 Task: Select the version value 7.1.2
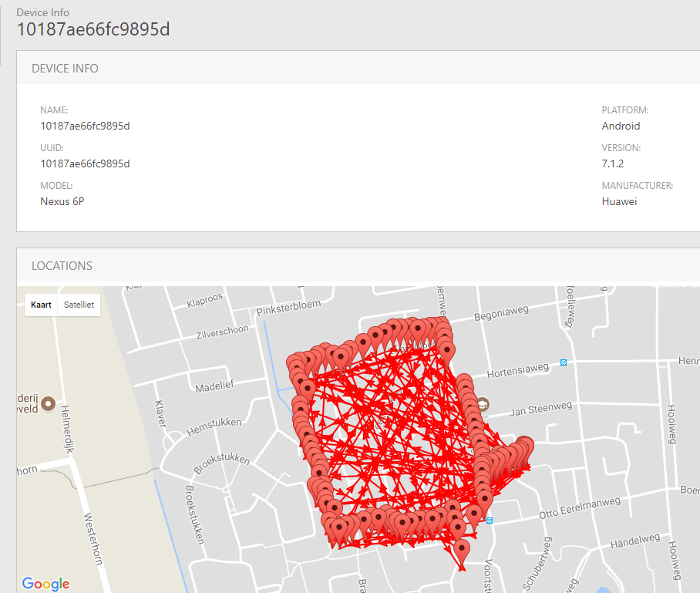point(612,164)
